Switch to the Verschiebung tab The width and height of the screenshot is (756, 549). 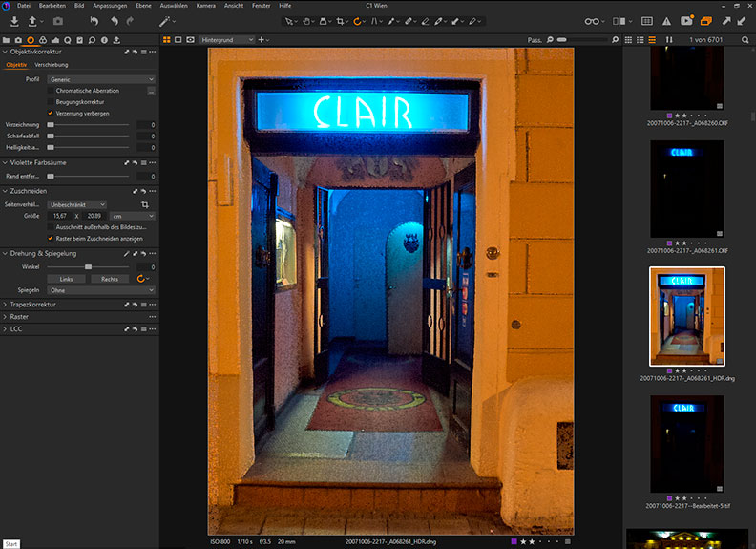(52, 65)
